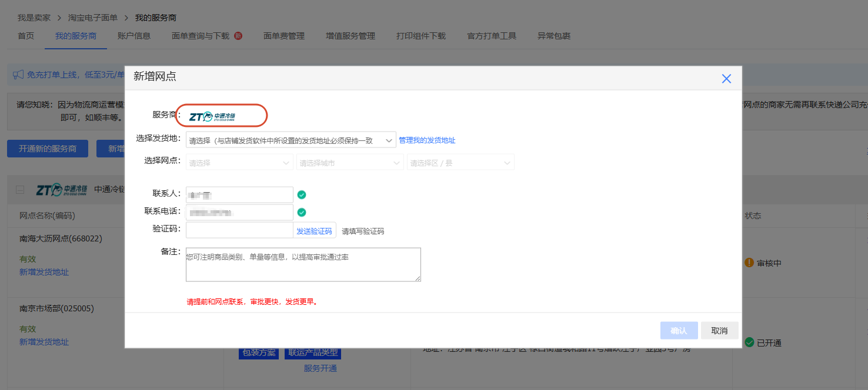Click green checkmark beside 联系电话 field
Screen dimensions: 868x390
pyautogui.click(x=302, y=213)
